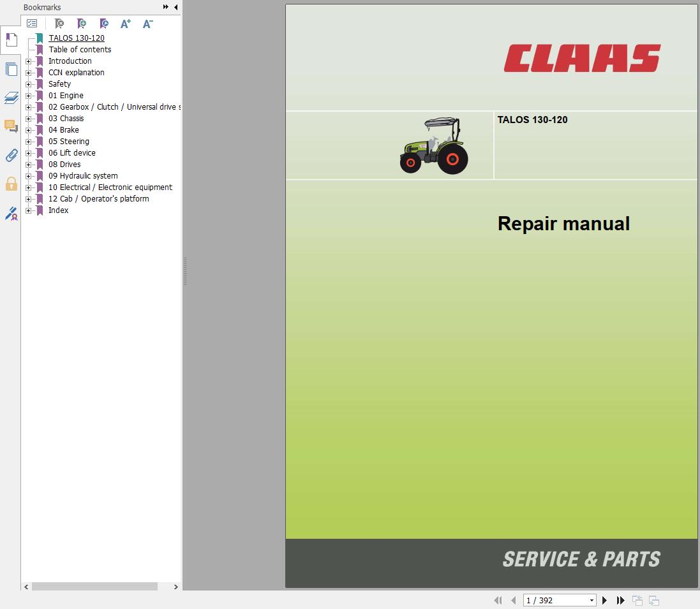Expand the 12 Cab node
The width and height of the screenshot is (700, 609).
(28, 199)
